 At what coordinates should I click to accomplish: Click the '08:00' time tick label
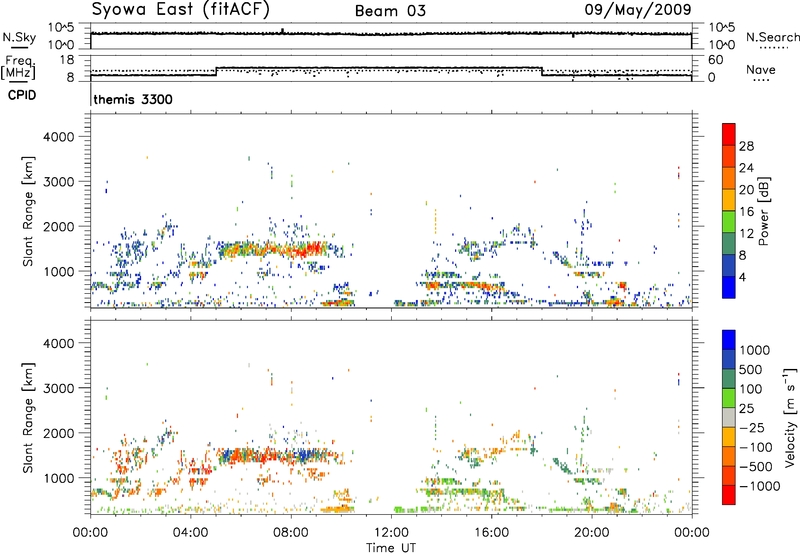(x=291, y=533)
